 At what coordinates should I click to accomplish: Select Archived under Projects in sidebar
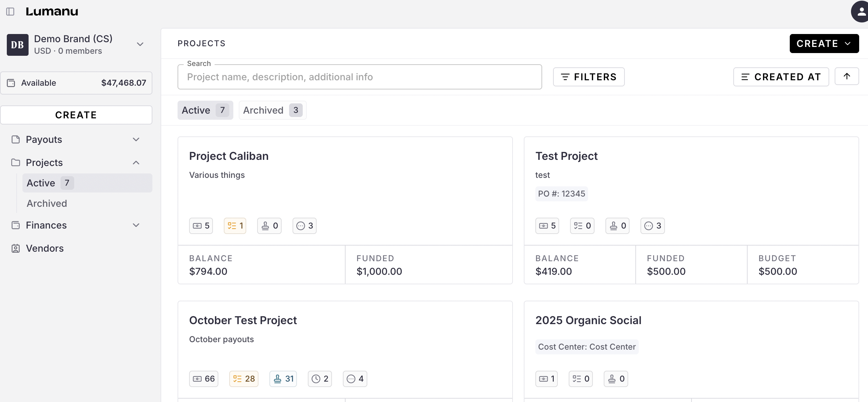click(47, 203)
